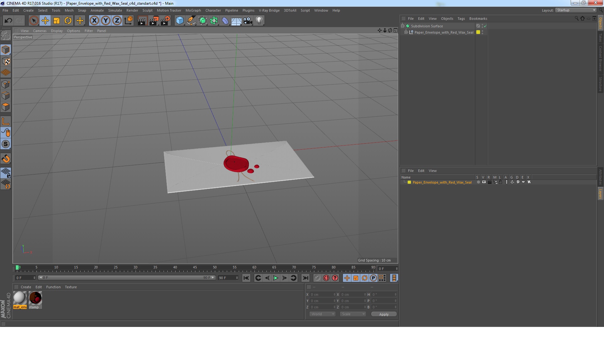Open the Camera objects icon
The width and height of the screenshot is (604, 364).
[248, 21]
